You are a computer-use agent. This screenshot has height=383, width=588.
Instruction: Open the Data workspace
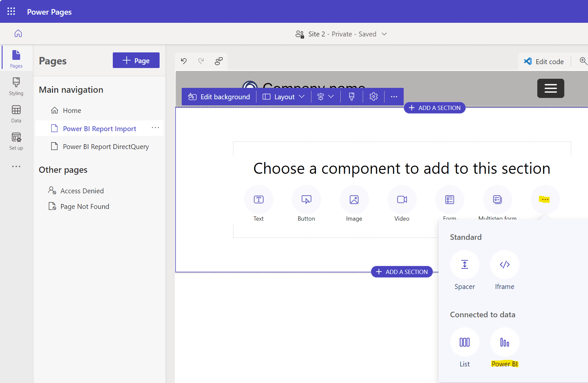16,114
